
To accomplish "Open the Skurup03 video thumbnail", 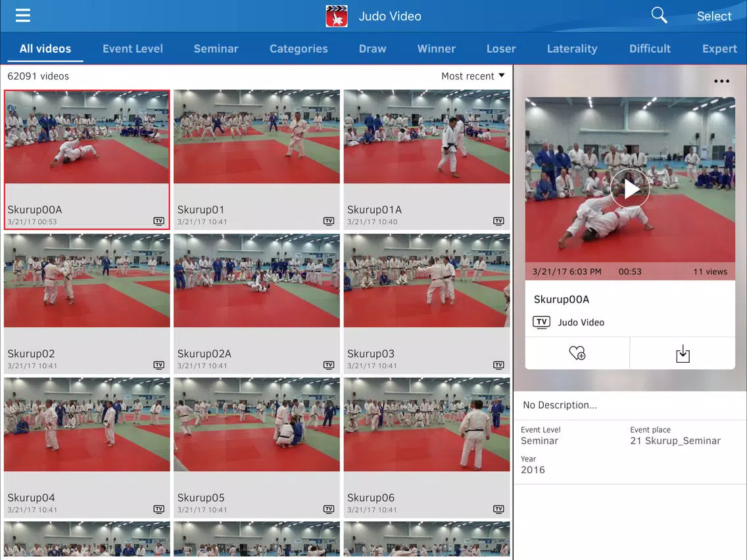I will 427,281.
